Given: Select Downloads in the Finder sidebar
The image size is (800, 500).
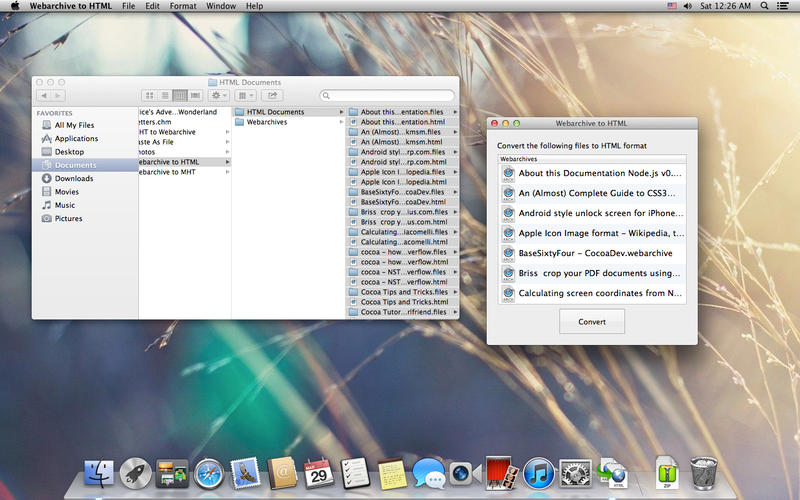Looking at the screenshot, I should (x=74, y=178).
